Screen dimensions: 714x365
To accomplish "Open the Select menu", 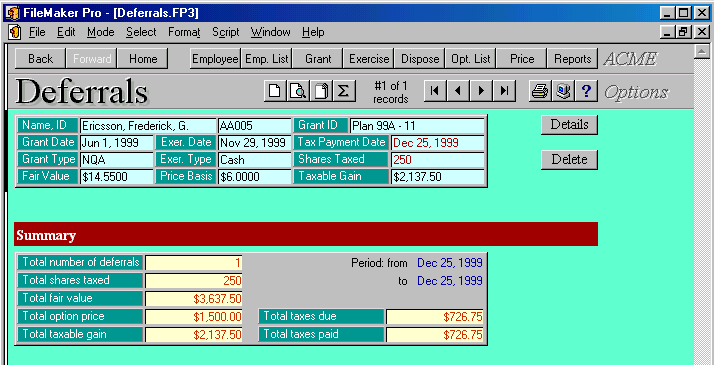I will [x=141, y=32].
